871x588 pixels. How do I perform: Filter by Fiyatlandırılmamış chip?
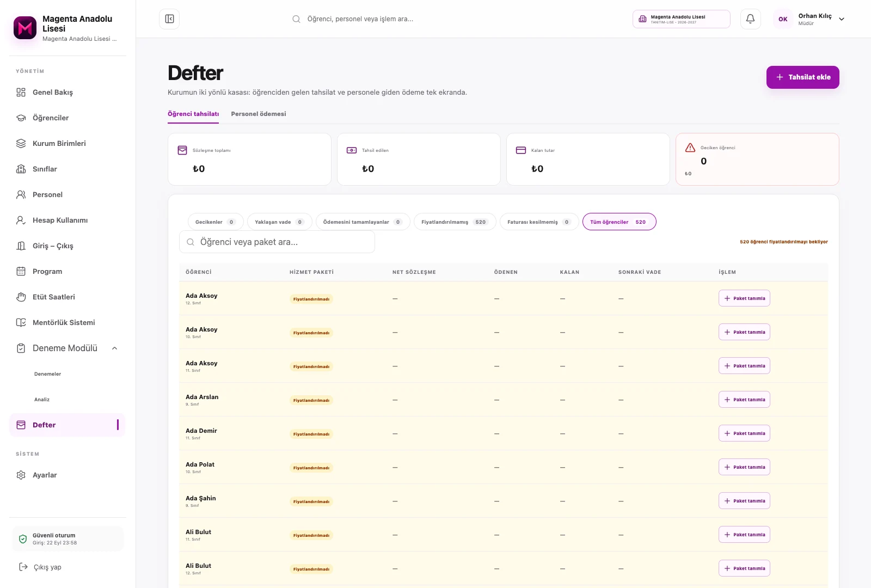[455, 222]
